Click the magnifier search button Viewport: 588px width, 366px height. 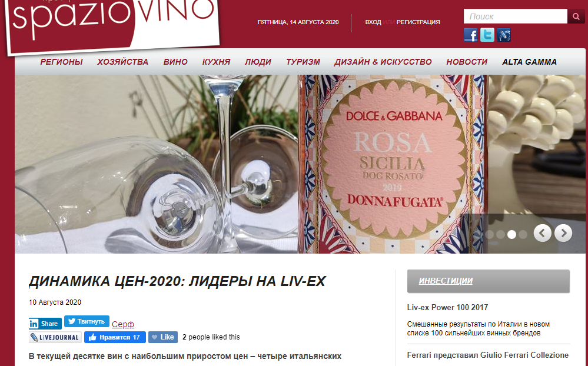576,16
